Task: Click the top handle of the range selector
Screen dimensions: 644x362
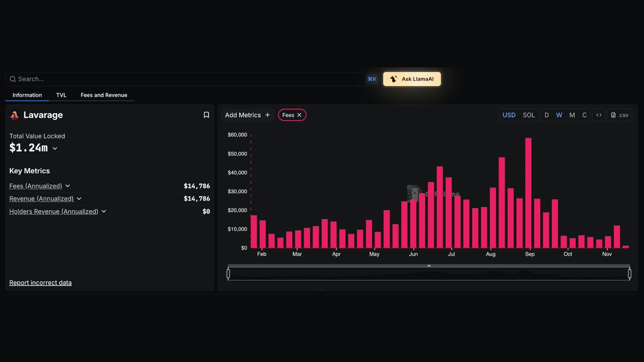Action: pyautogui.click(x=429, y=265)
